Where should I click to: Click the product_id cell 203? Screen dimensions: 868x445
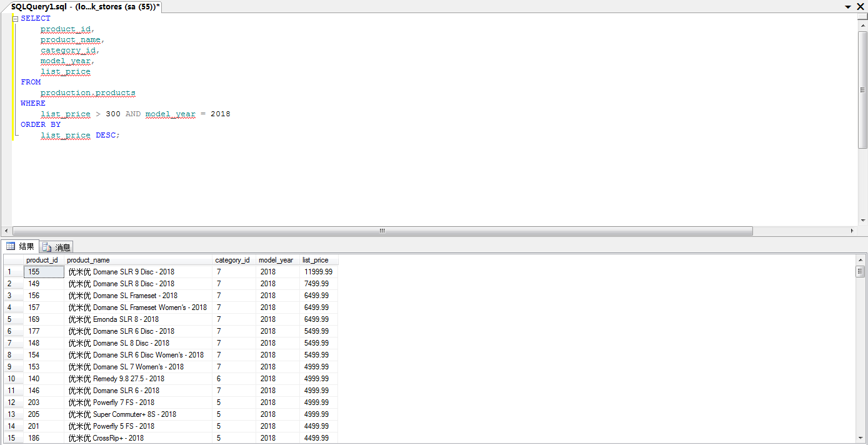click(x=44, y=402)
